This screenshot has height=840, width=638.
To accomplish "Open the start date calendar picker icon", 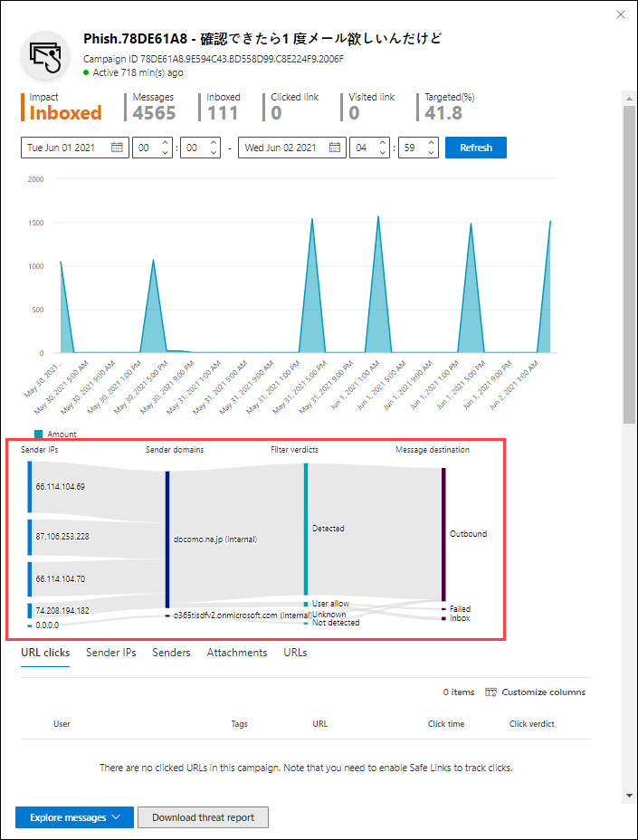I will 117,148.
